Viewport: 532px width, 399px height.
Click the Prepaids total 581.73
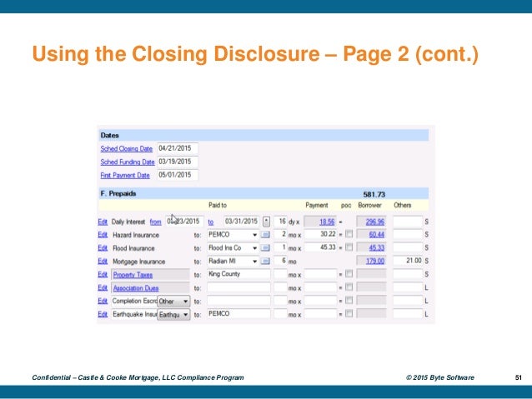374,195
